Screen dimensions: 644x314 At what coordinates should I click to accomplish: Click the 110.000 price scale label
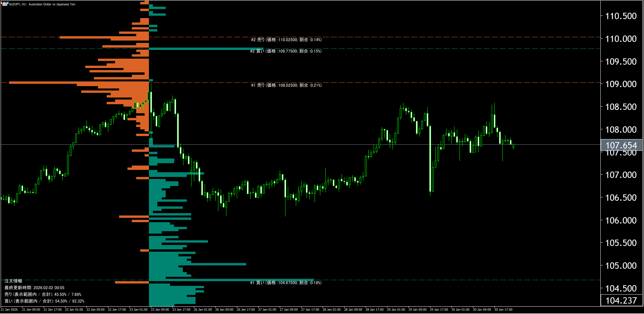621,39
